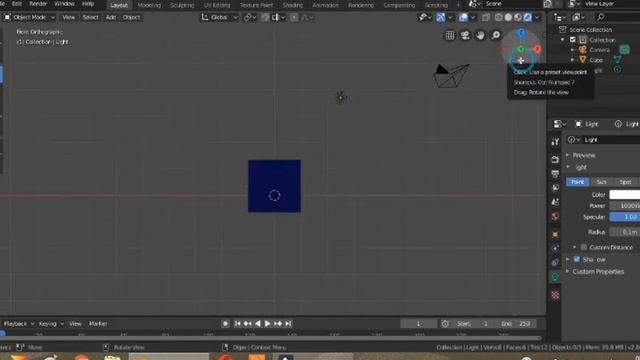This screenshot has width=640, height=360.
Task: Select material preview viewport shading
Action: [518, 17]
